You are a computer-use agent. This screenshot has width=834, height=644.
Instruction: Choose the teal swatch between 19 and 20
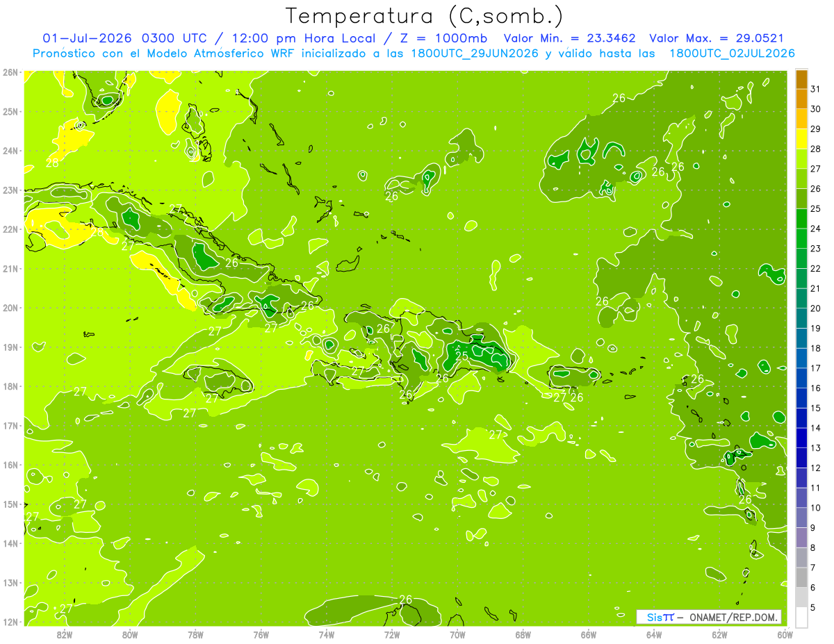click(x=801, y=318)
